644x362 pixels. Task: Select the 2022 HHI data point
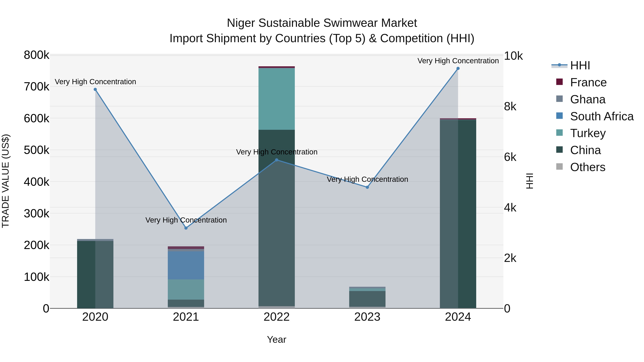pyautogui.click(x=277, y=160)
